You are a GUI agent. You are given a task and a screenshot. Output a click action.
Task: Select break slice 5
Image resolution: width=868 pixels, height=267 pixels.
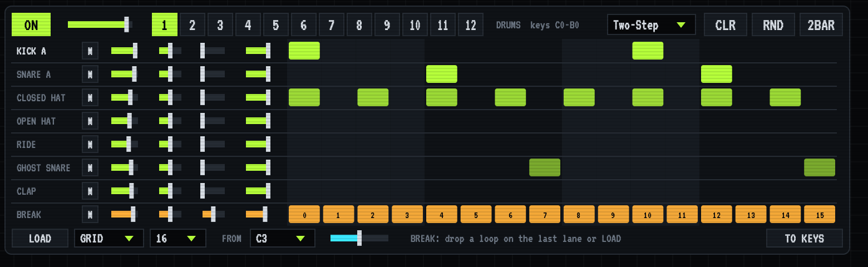click(x=476, y=214)
